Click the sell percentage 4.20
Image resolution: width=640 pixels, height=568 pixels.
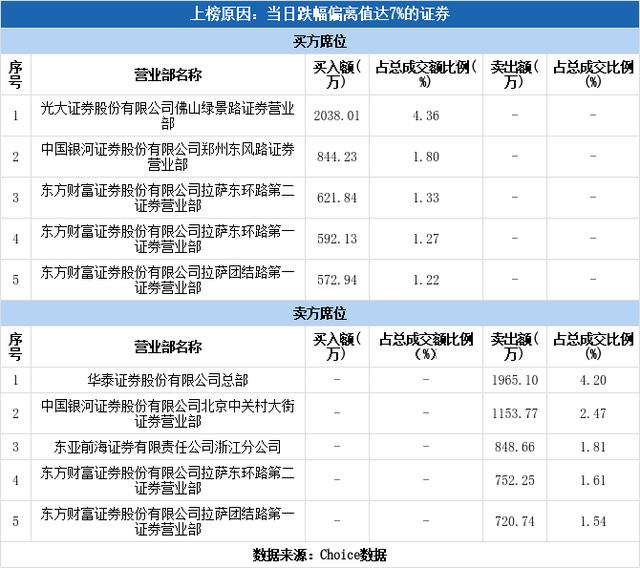[x=593, y=380]
